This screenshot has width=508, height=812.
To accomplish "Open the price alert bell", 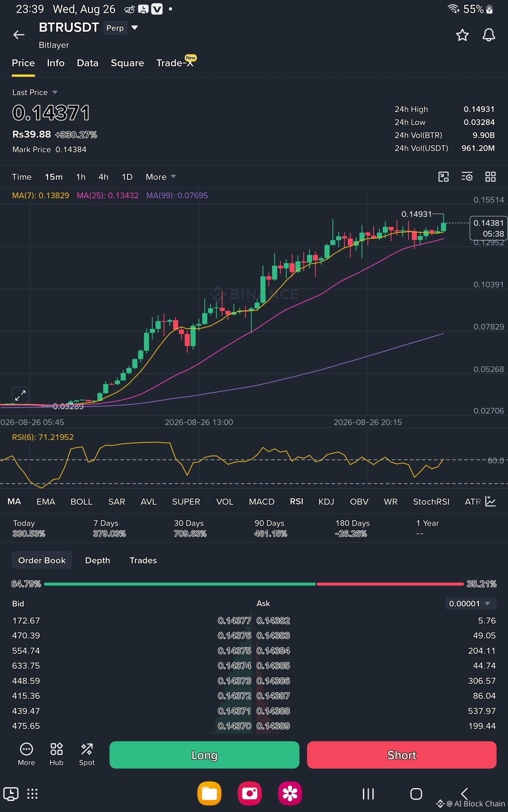I will 489,35.
